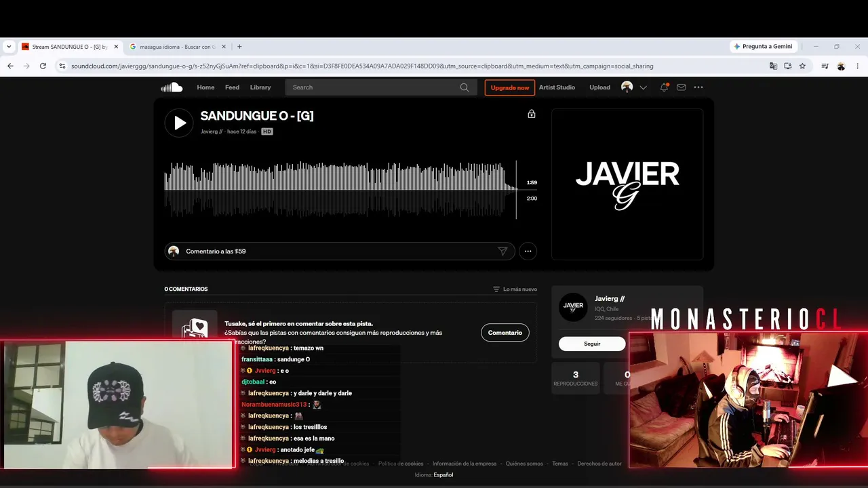Viewport: 868px width, 488px height.
Task: Reload the current page
Action: (x=43, y=66)
